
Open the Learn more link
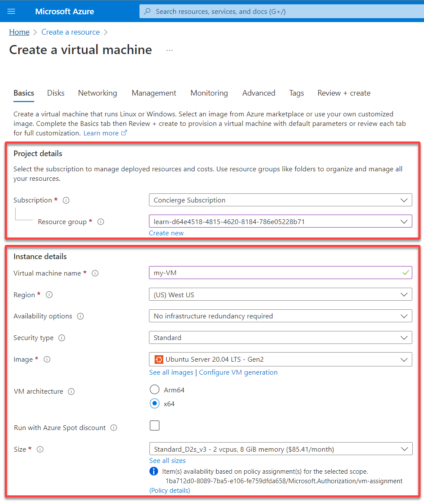coord(101,133)
